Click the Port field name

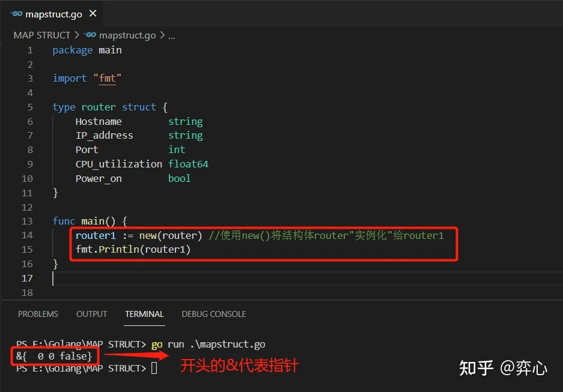[x=87, y=149]
